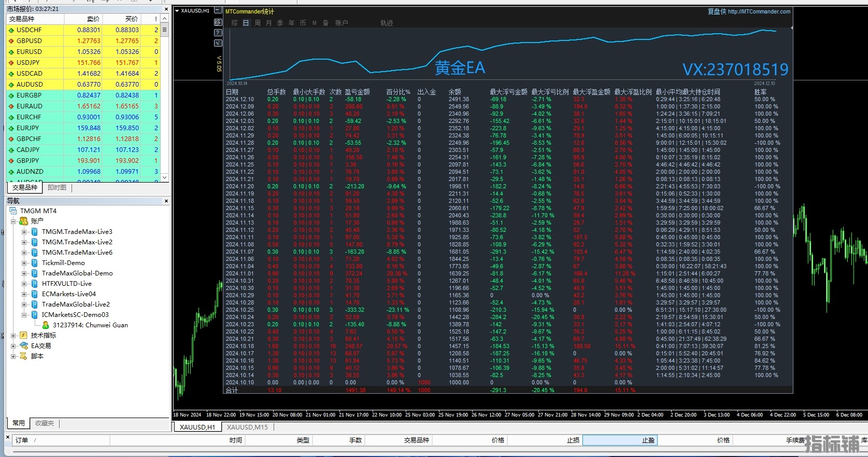Select the 即时图 tick chart tab
This screenshot has height=457, width=868.
(x=57, y=188)
